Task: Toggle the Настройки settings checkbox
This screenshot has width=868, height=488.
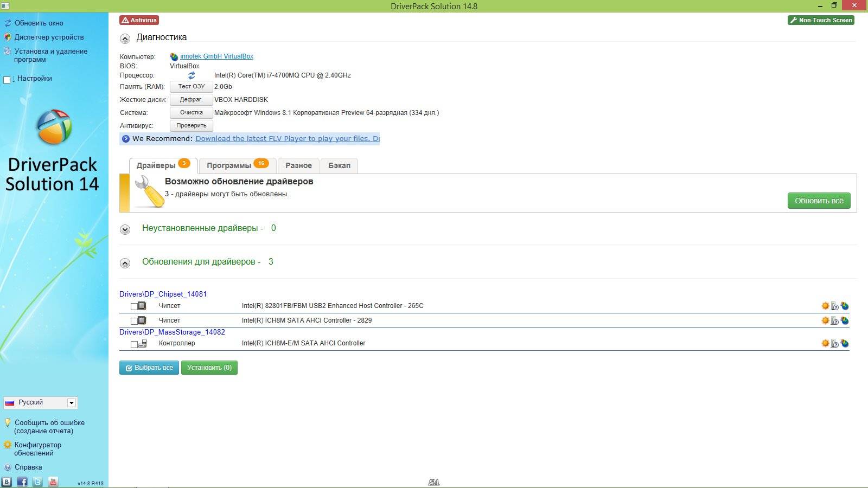Action: 7,80
